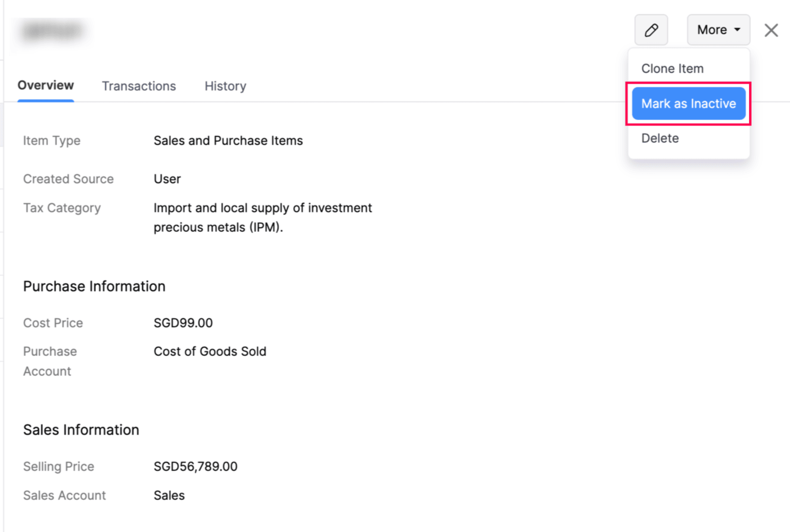Click the Cost of Goods Sold account
The width and height of the screenshot is (790, 532).
210,352
